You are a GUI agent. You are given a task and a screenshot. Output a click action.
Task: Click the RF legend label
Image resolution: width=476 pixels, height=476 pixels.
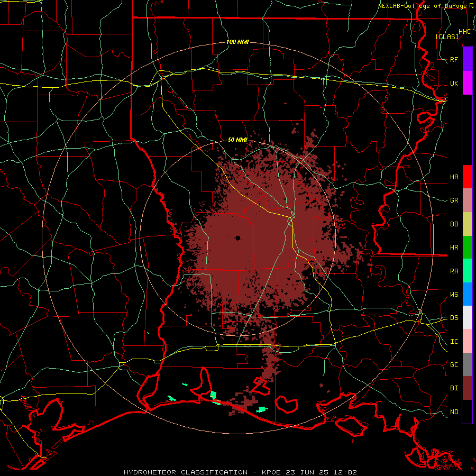[x=454, y=59]
